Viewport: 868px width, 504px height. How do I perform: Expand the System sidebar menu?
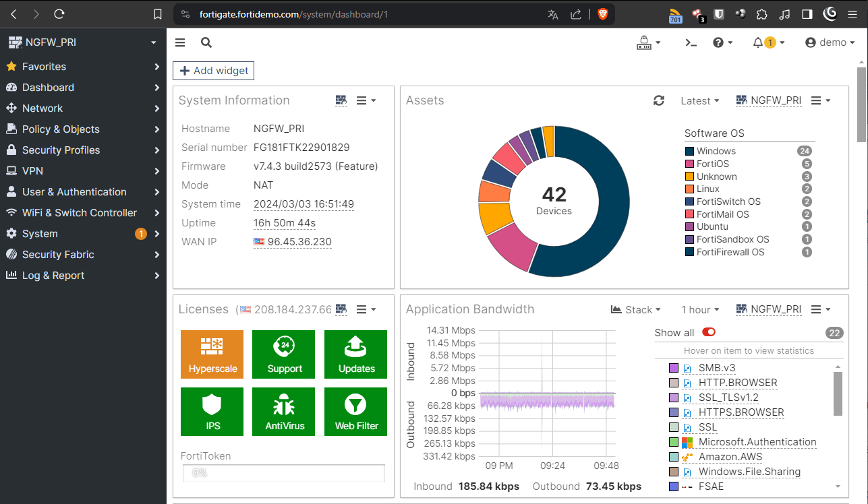83,234
